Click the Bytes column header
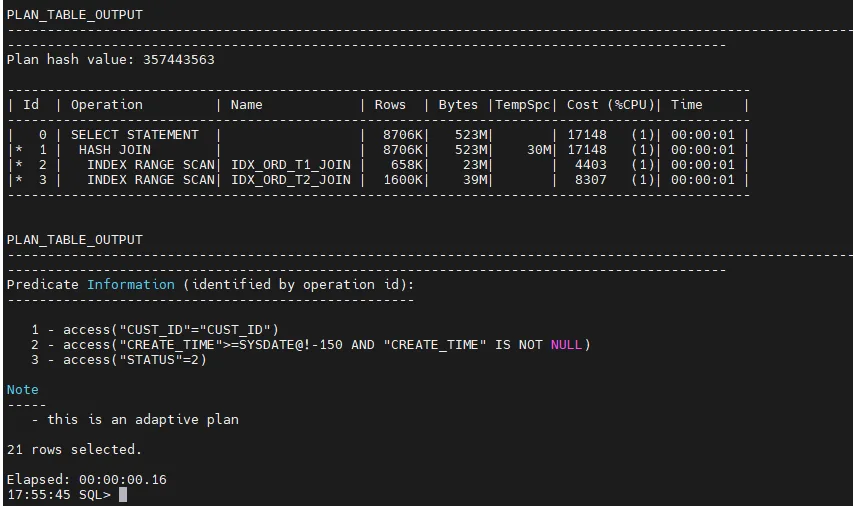The height and width of the screenshot is (506, 853). (x=458, y=104)
